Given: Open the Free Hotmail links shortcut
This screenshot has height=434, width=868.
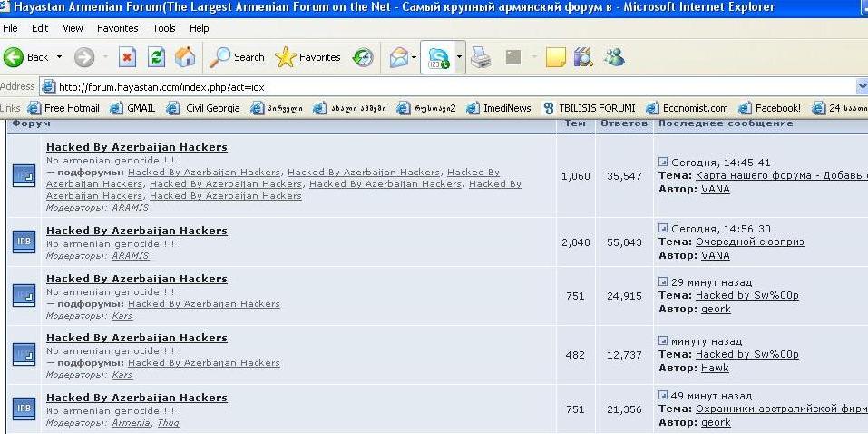Looking at the screenshot, I should click(x=63, y=108).
